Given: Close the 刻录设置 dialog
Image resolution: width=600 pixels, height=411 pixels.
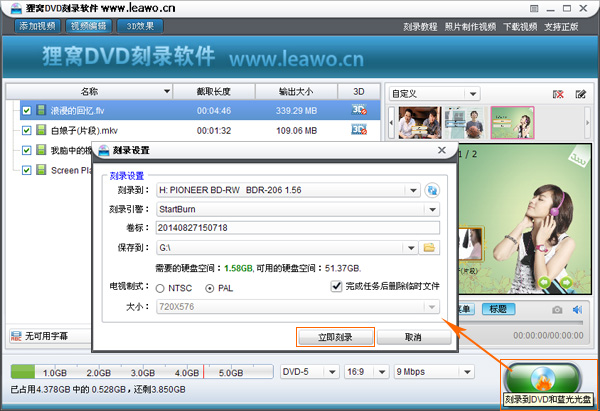Looking at the screenshot, I should [x=442, y=150].
